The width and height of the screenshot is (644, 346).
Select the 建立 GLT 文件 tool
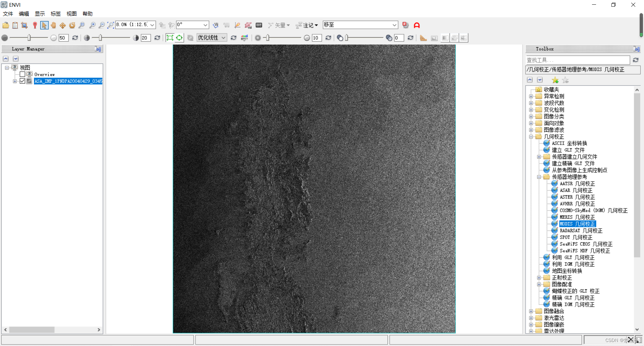point(568,150)
